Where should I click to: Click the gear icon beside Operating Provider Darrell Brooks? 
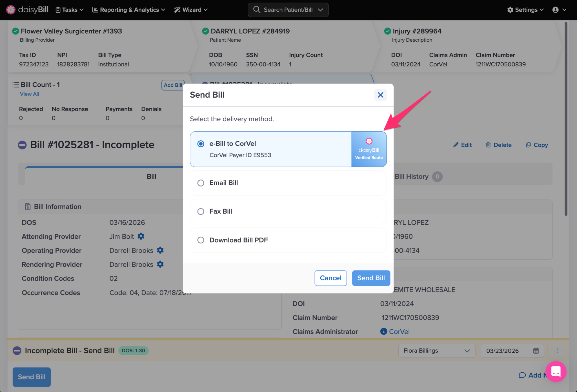pyautogui.click(x=160, y=250)
